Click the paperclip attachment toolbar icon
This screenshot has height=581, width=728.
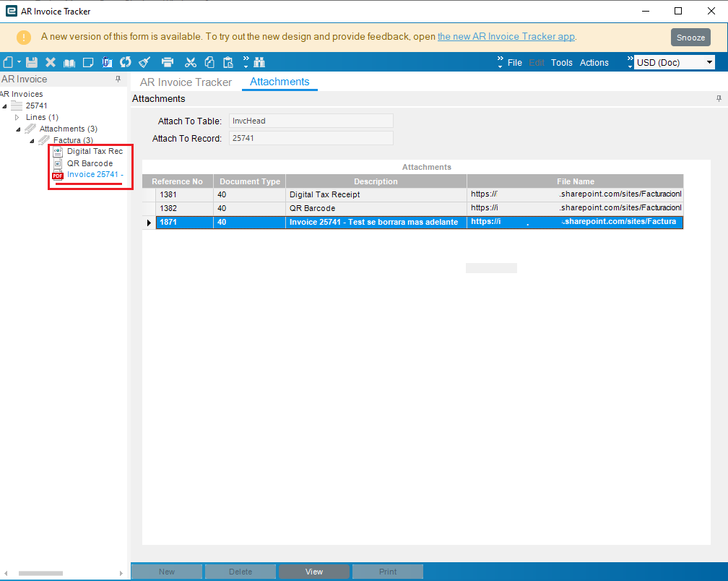(107, 62)
